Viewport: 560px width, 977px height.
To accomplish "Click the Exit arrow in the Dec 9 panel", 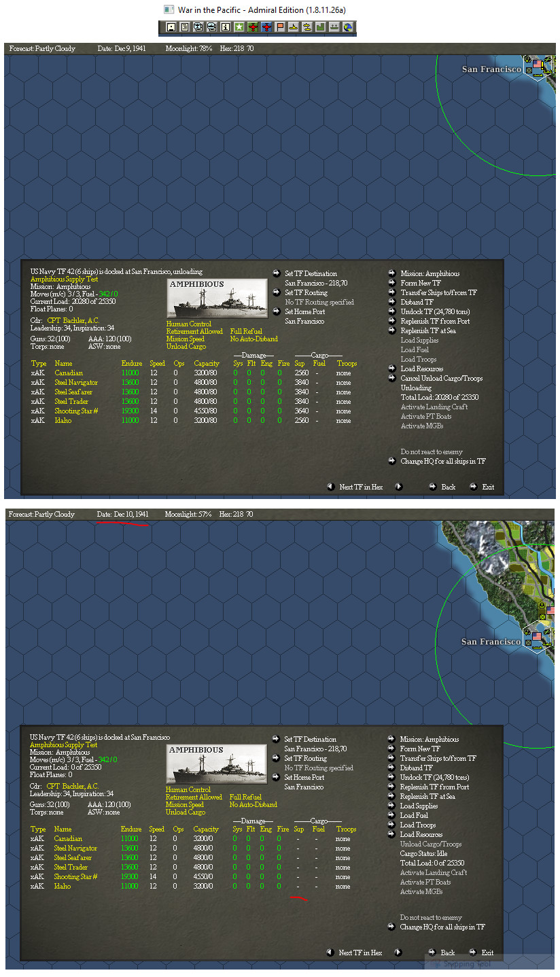I will coord(474,487).
